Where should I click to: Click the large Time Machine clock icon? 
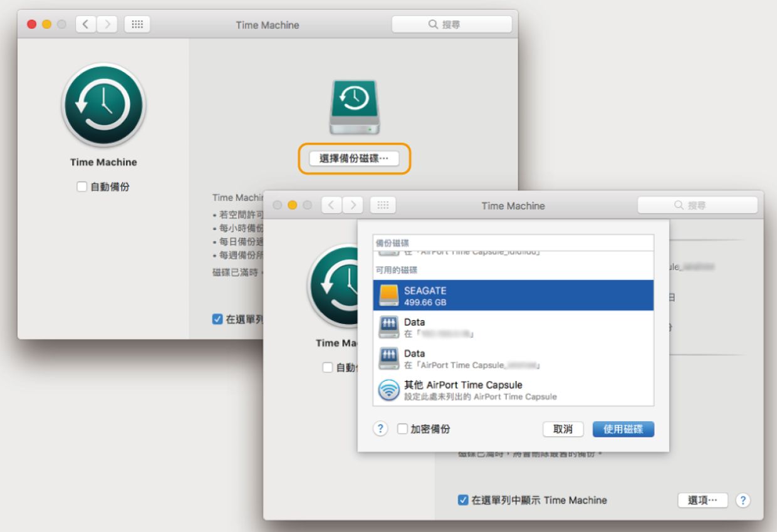(x=103, y=105)
